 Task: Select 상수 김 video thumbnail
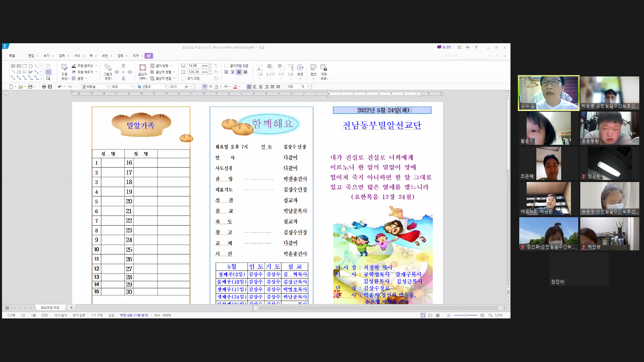tap(549, 93)
